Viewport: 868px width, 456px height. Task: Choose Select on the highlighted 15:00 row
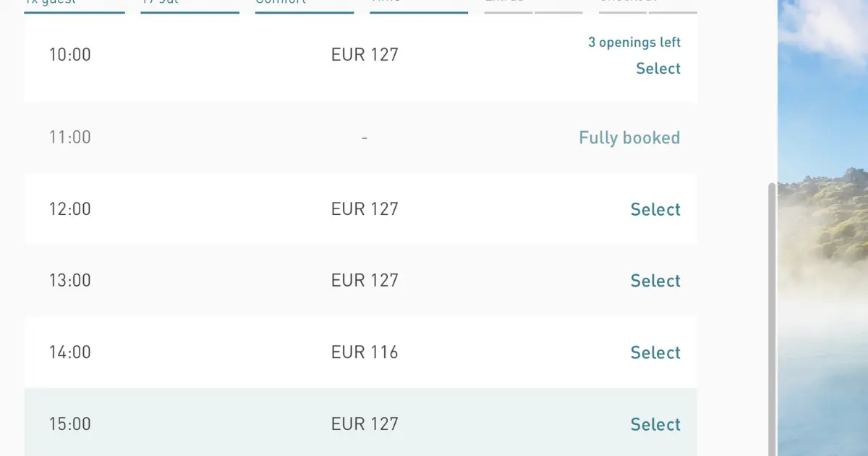(x=655, y=424)
